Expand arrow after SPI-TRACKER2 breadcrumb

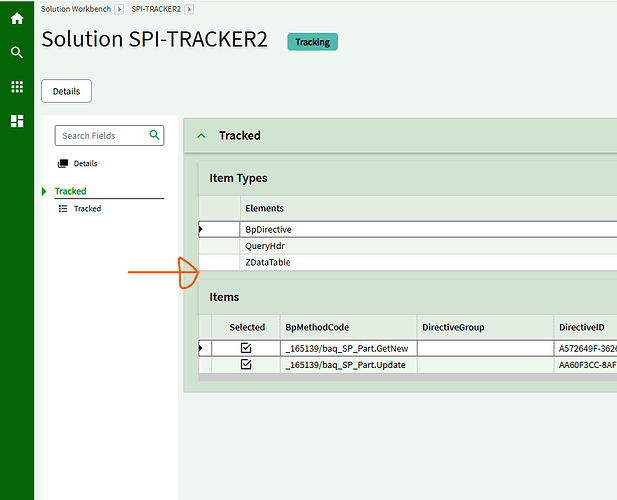(x=189, y=9)
